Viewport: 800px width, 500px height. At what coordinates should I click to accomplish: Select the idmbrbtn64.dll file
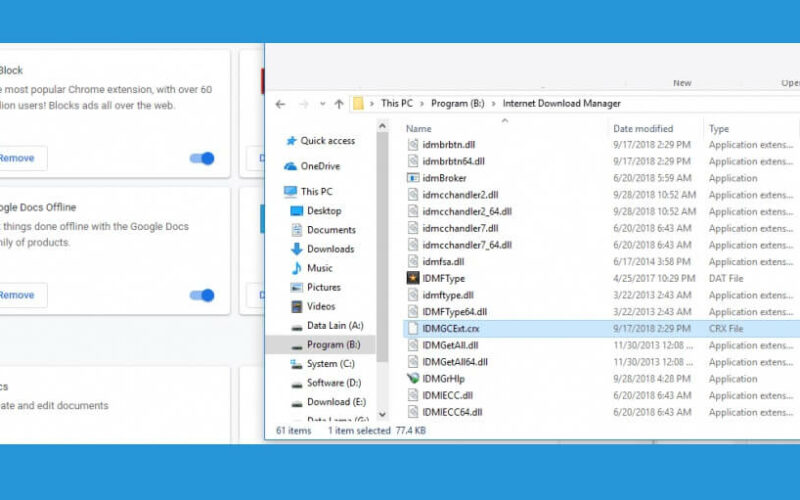click(x=453, y=162)
